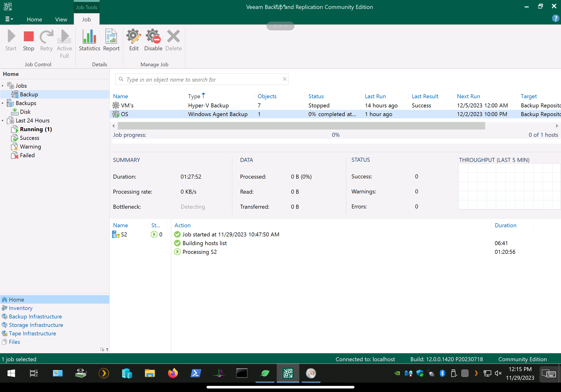The width and height of the screenshot is (561, 392).
Task: Switch to the Home ribbon tab
Action: pos(34,19)
